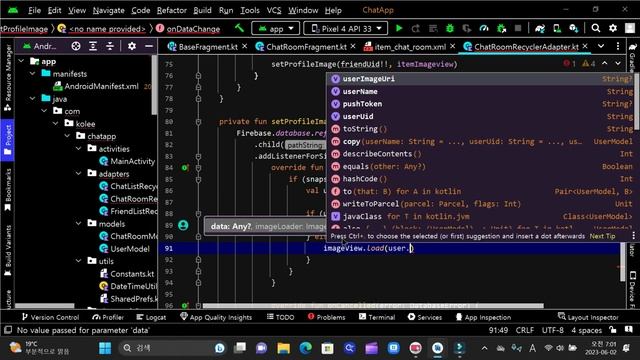The height and width of the screenshot is (360, 640).
Task: Toggle code fold marker on line 76
Action: [198, 76]
